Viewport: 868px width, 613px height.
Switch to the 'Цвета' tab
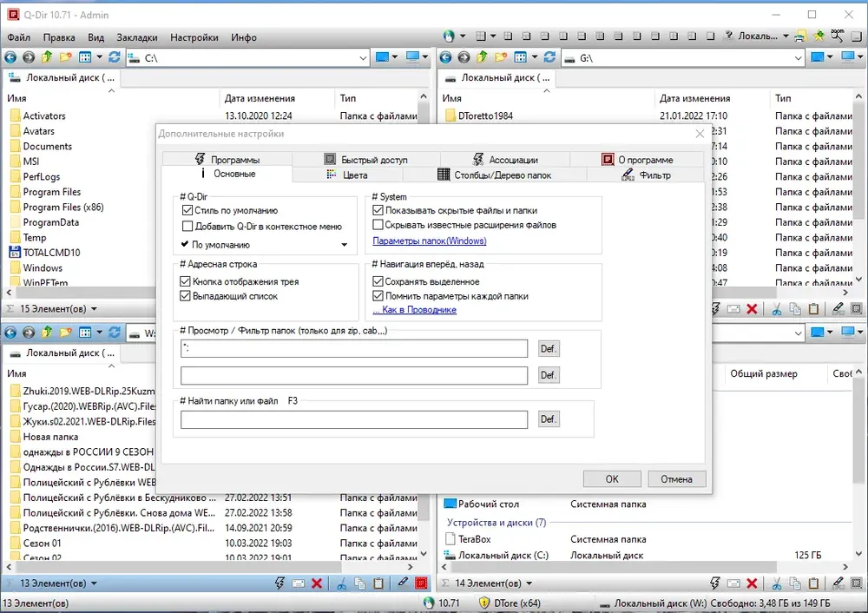point(347,175)
